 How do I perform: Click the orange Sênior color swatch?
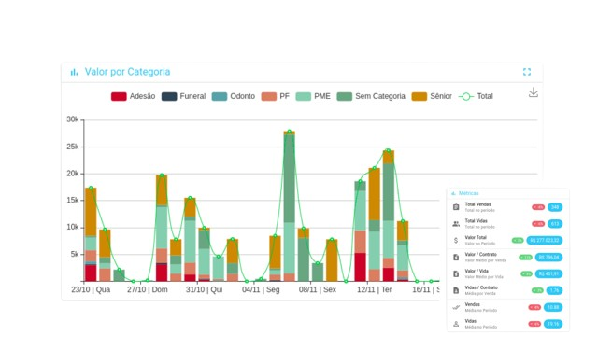click(420, 96)
